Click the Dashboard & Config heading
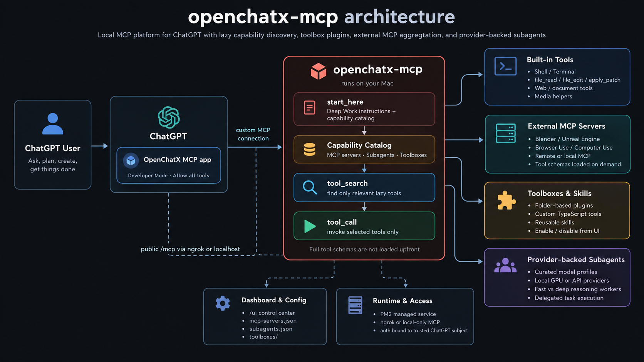644x362 pixels. point(274,300)
